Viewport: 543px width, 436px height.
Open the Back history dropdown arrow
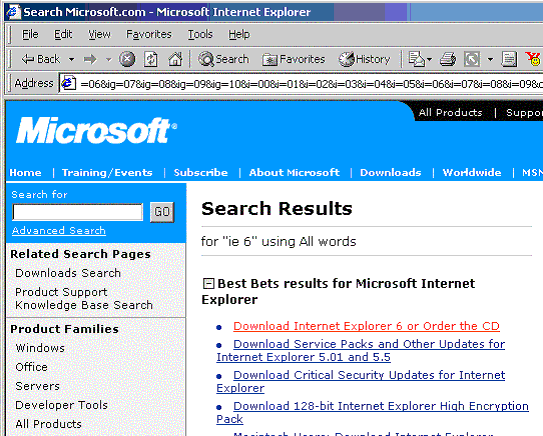click(71, 60)
